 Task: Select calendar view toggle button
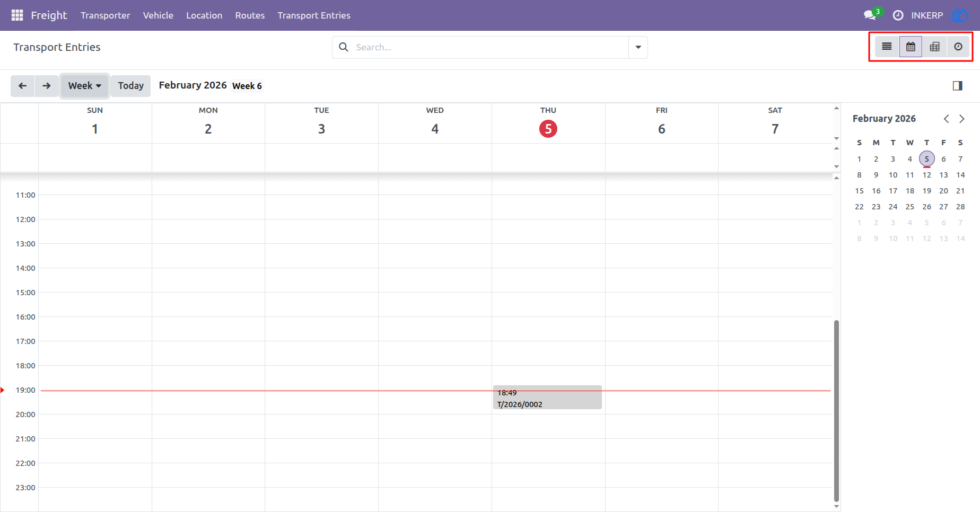pyautogui.click(x=911, y=47)
